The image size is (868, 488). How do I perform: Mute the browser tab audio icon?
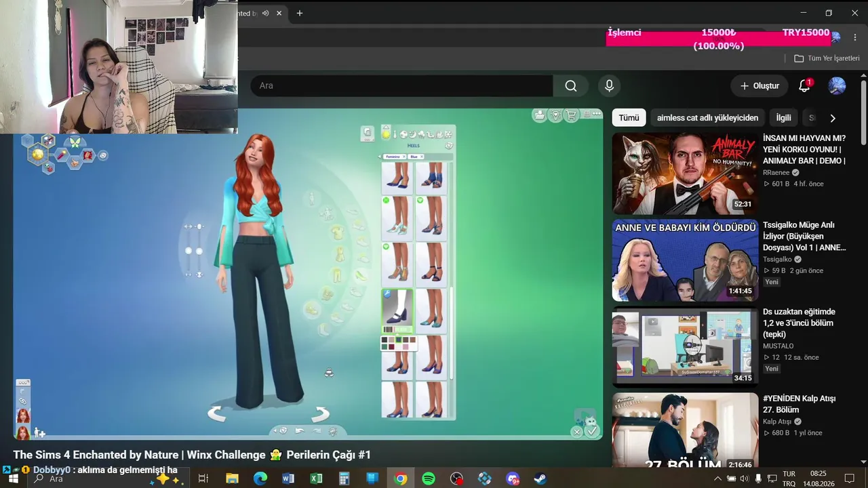(x=265, y=13)
